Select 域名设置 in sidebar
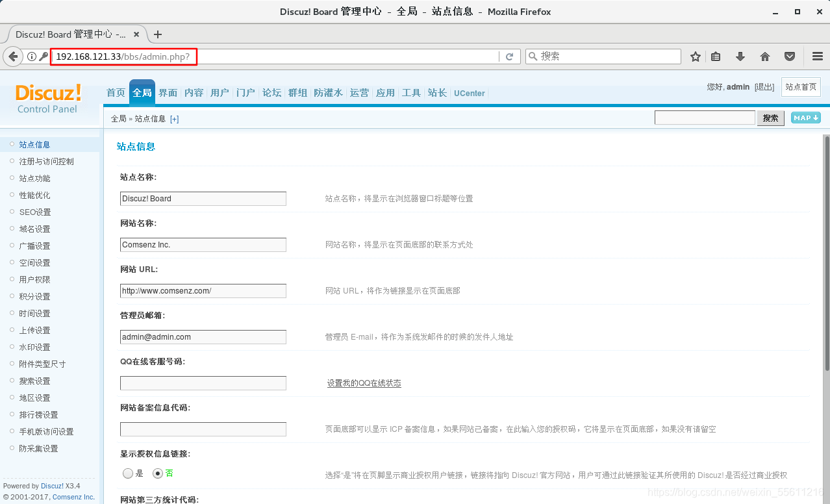 tap(35, 229)
